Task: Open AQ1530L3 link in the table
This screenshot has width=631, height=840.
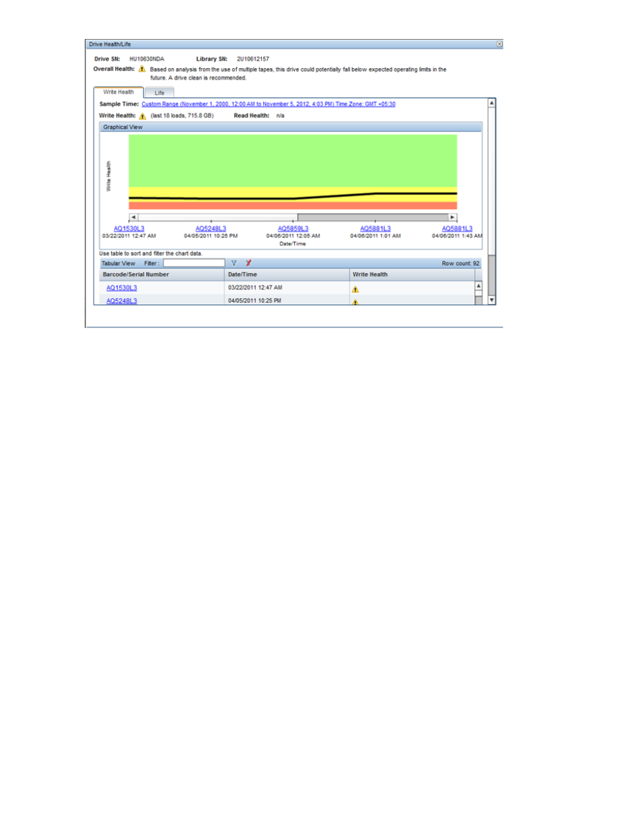Action: point(122,288)
